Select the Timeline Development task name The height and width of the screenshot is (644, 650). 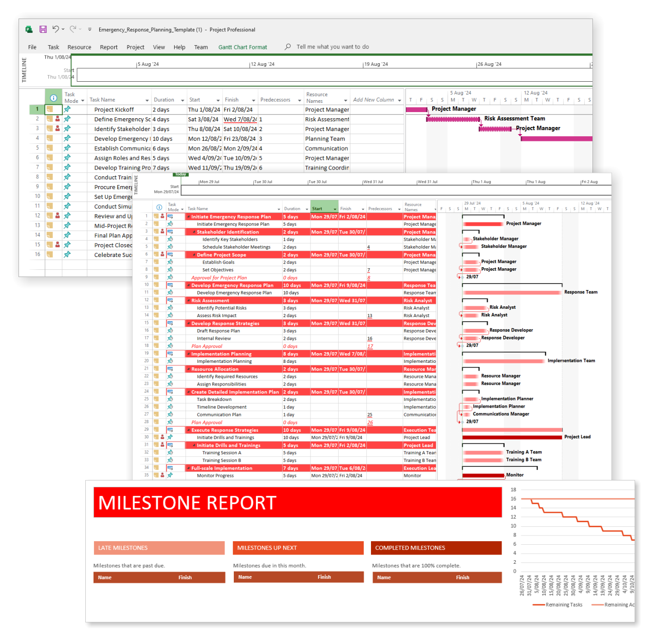[221, 407]
